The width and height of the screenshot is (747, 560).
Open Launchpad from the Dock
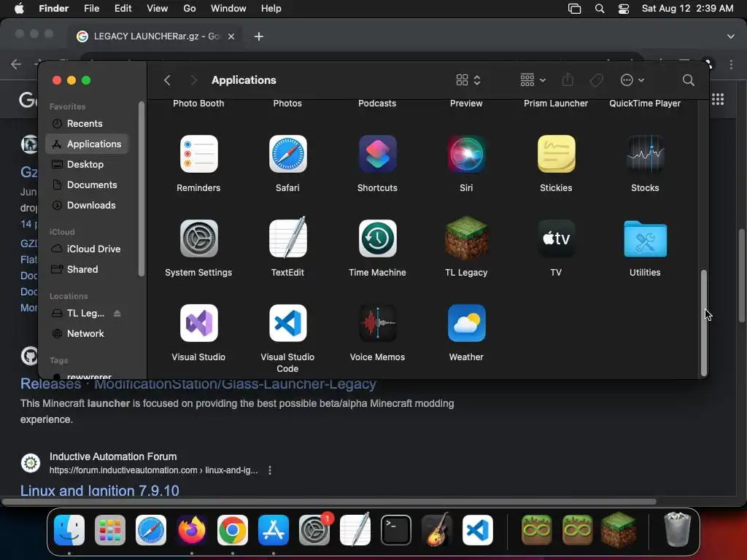point(110,530)
